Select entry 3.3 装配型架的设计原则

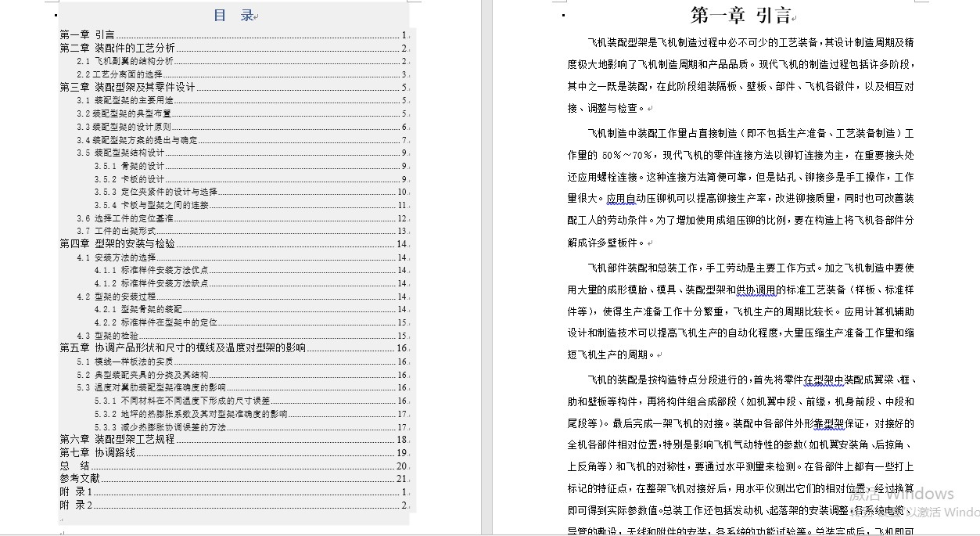tap(242, 127)
